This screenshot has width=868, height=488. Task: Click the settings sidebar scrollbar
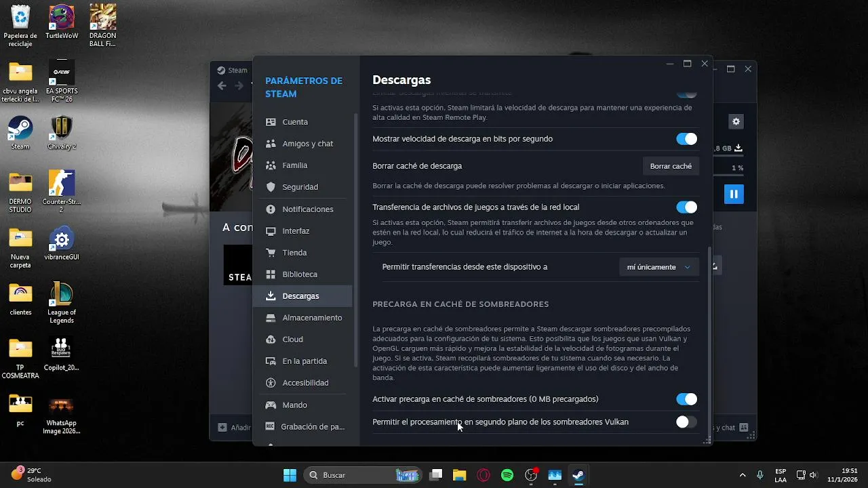tap(356, 241)
